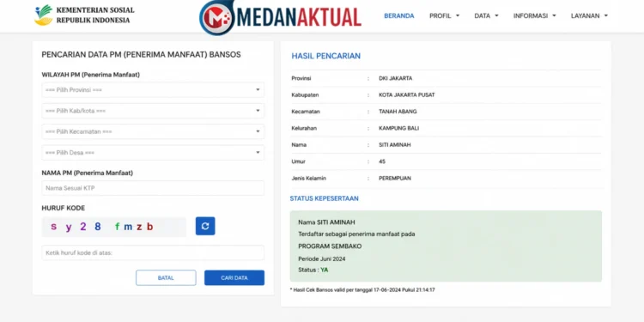Image resolution: width=644 pixels, height=322 pixels.
Task: Click the Jenis Kelamin row label
Action: coord(308,179)
